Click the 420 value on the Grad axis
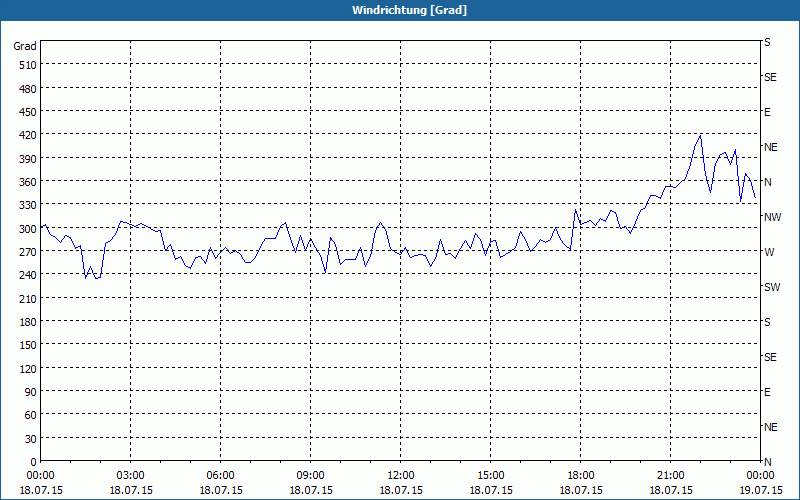This screenshot has height=500, width=800. pos(28,135)
